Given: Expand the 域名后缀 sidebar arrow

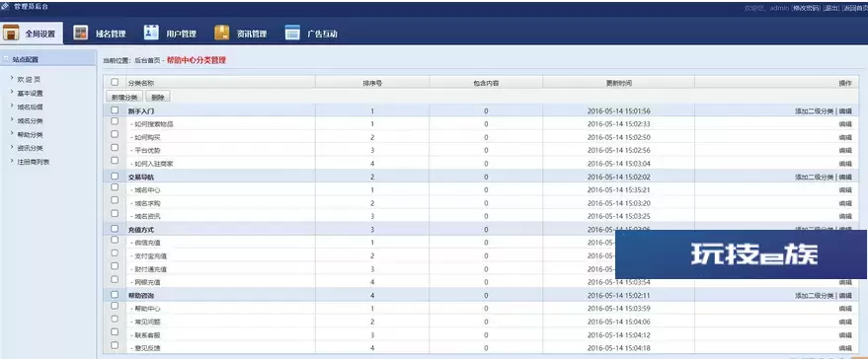Looking at the screenshot, I should 12,107.
